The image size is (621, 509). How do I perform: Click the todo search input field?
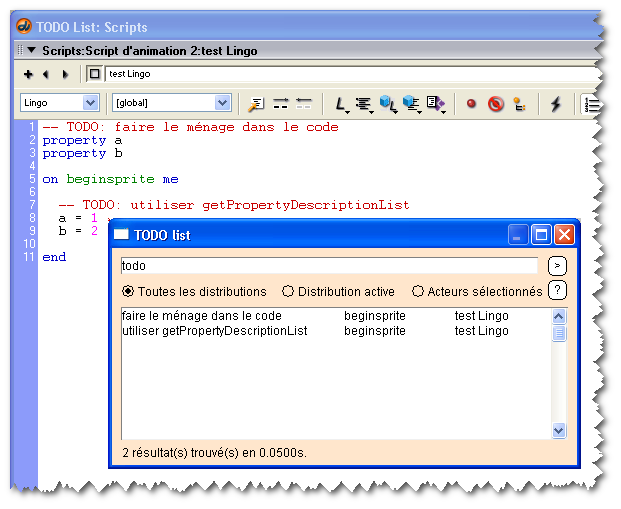pos(329,265)
